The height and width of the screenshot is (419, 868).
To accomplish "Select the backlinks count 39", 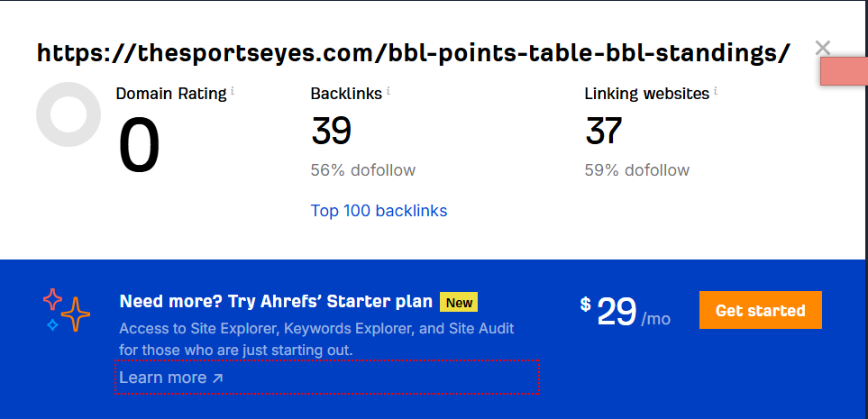I will point(331,132).
